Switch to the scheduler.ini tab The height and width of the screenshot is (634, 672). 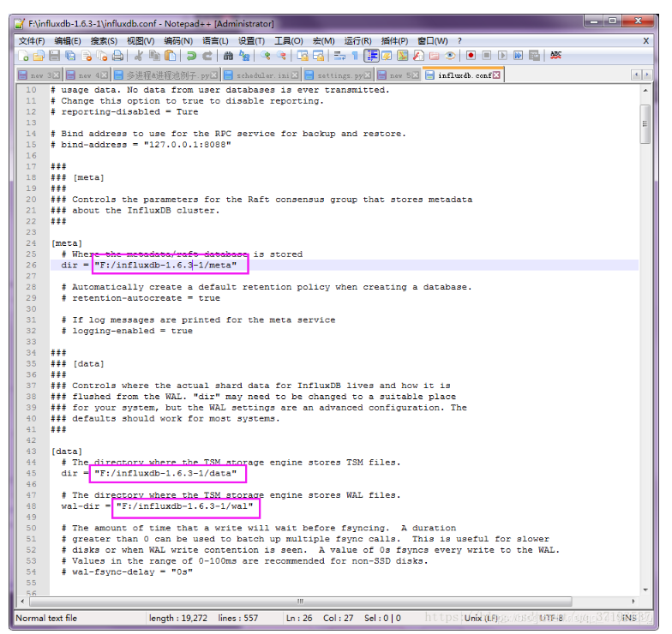(x=262, y=75)
